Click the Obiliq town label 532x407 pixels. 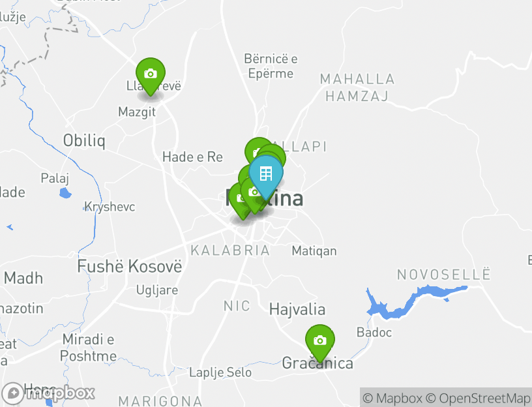84,140
